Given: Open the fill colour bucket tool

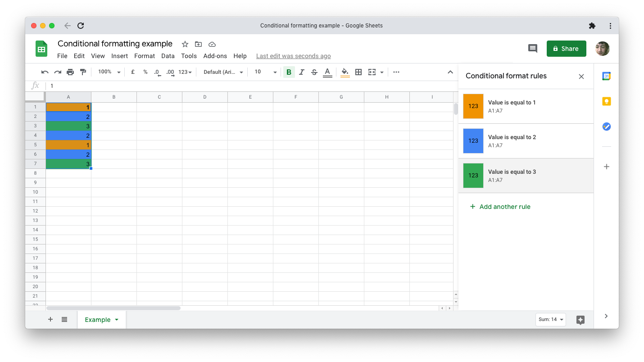Looking at the screenshot, I should point(345,72).
